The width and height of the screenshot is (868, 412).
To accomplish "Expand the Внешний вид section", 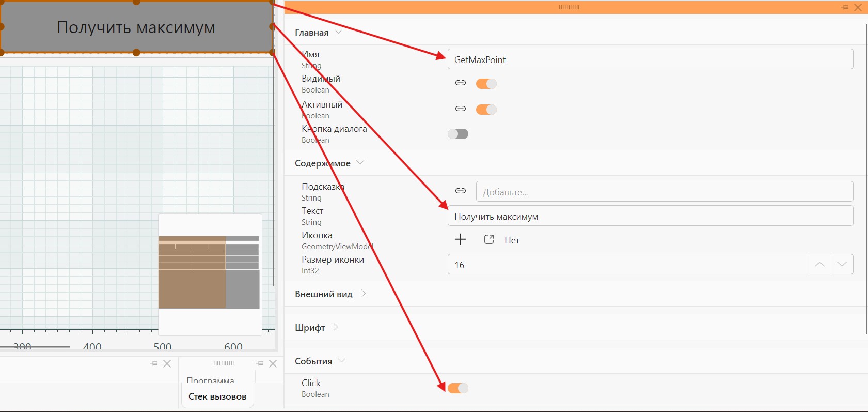I will pyautogui.click(x=364, y=294).
